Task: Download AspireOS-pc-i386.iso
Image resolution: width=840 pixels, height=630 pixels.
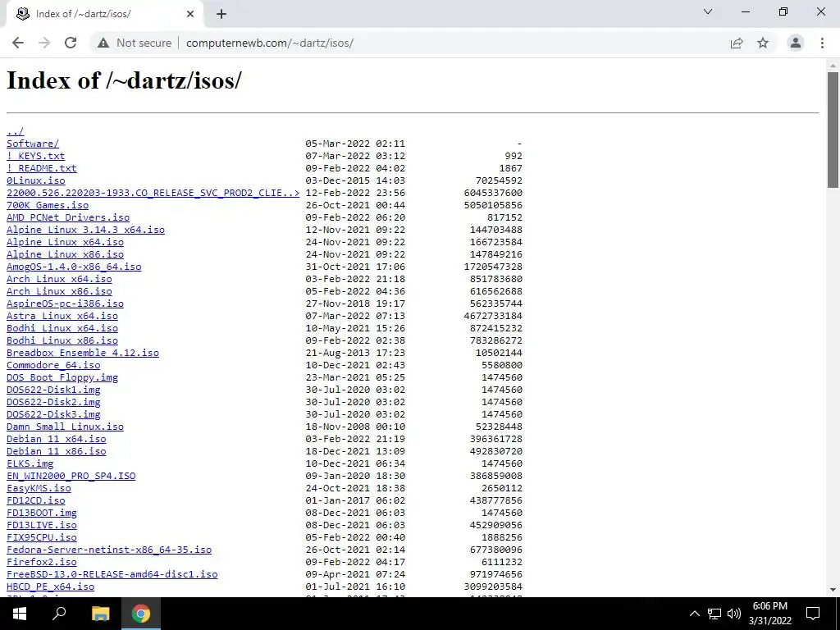Action: click(65, 304)
